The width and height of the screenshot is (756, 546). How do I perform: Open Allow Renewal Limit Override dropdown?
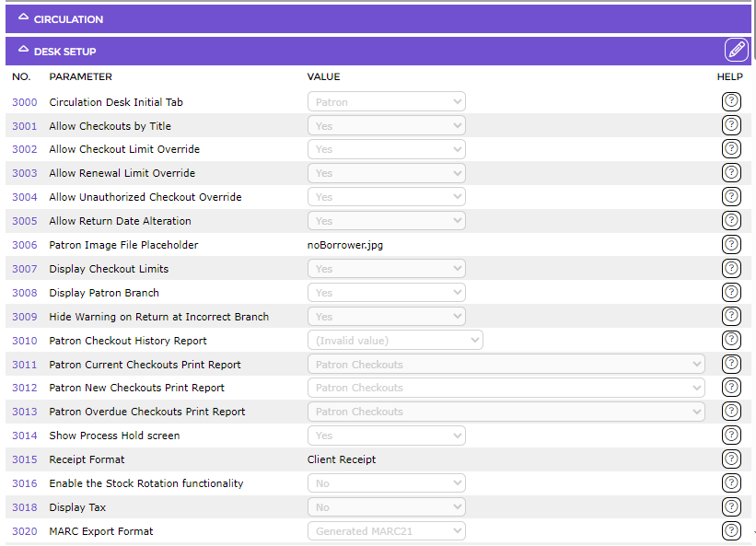387,173
